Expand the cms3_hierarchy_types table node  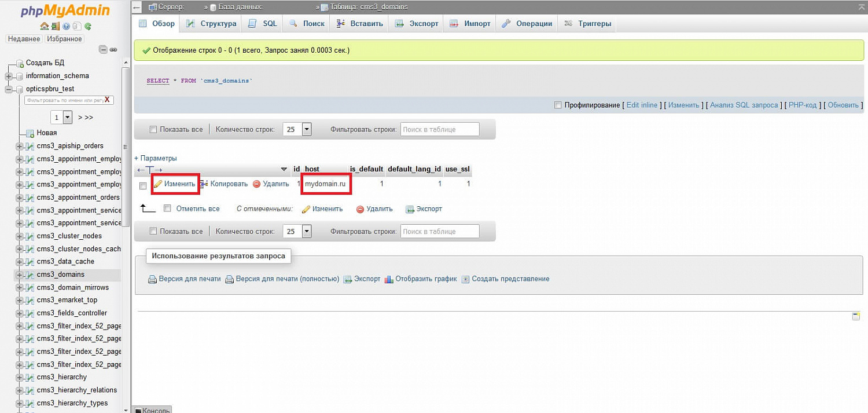(20, 403)
